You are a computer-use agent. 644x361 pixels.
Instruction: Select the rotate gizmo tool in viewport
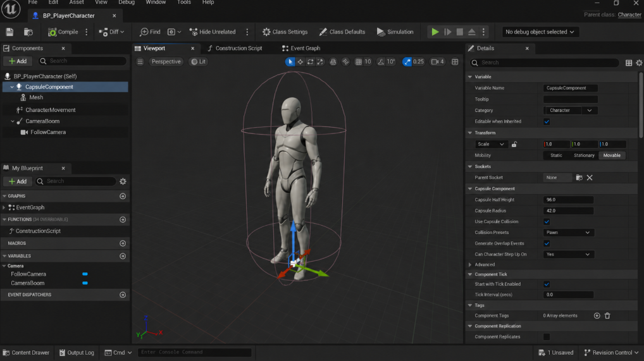[310, 61]
